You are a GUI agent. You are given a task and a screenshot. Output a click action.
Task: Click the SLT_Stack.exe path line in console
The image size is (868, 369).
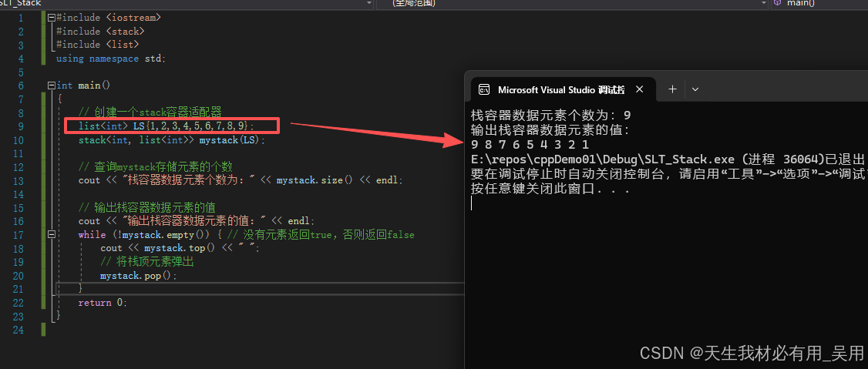(668, 160)
